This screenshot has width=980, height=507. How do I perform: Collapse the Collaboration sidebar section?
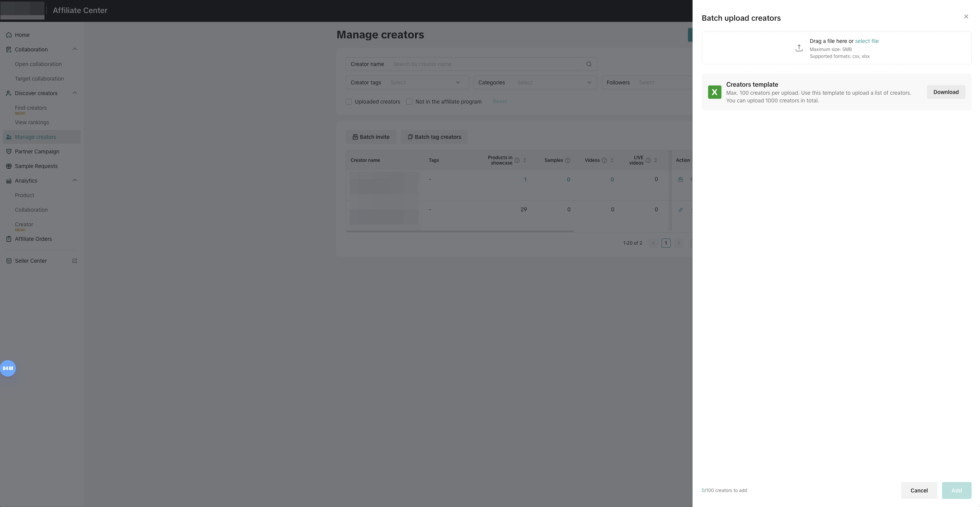[x=75, y=49]
